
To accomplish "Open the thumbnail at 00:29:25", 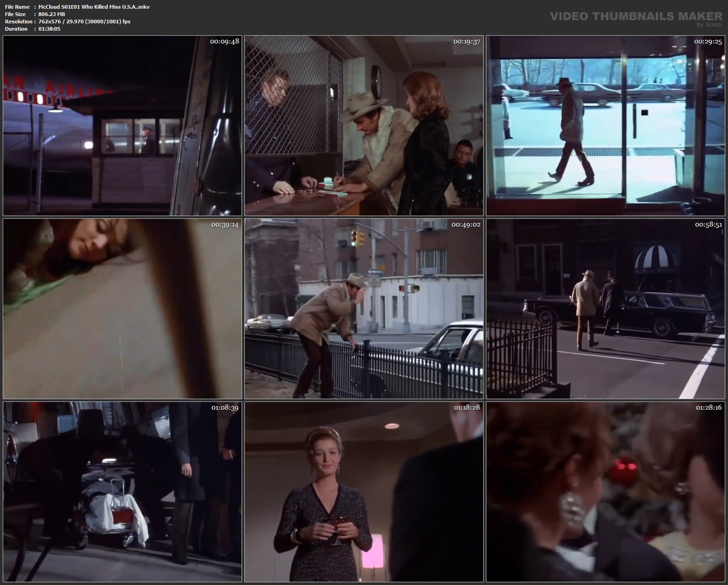I will coord(605,125).
